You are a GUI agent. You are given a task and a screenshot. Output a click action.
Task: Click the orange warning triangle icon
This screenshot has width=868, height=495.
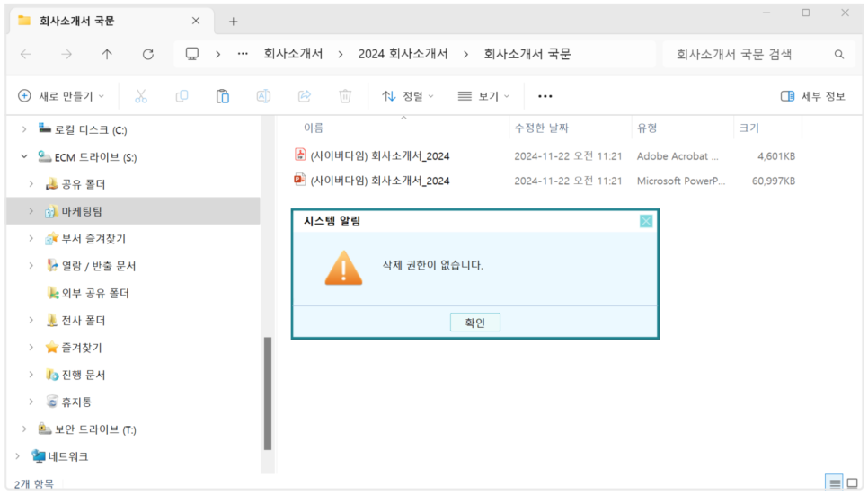tap(343, 268)
